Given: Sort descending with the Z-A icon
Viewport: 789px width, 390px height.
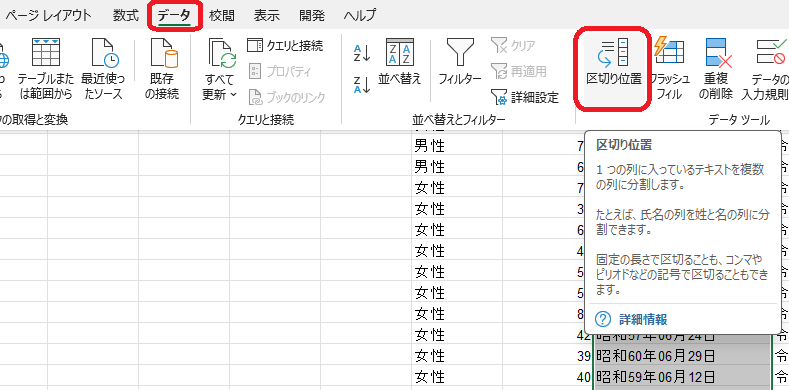Looking at the screenshot, I should (362, 85).
